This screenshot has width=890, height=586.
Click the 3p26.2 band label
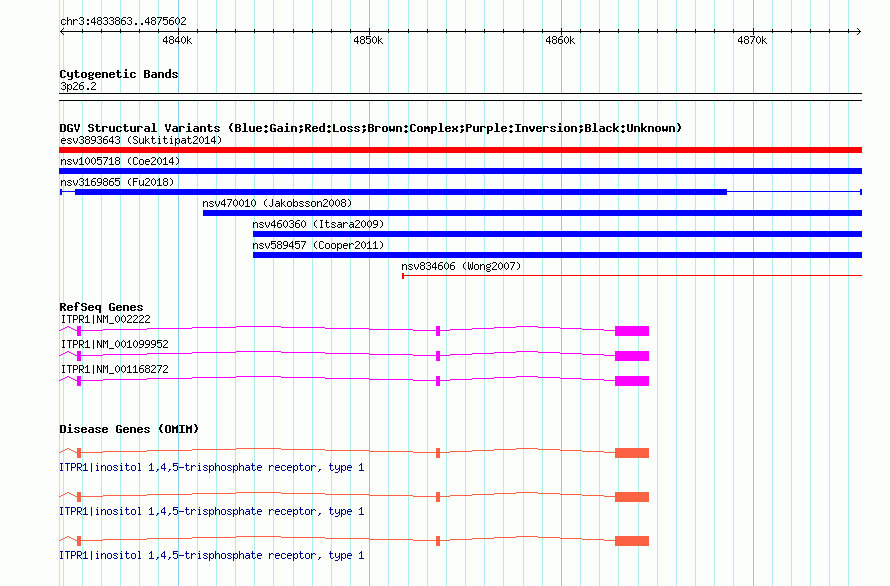point(78,86)
